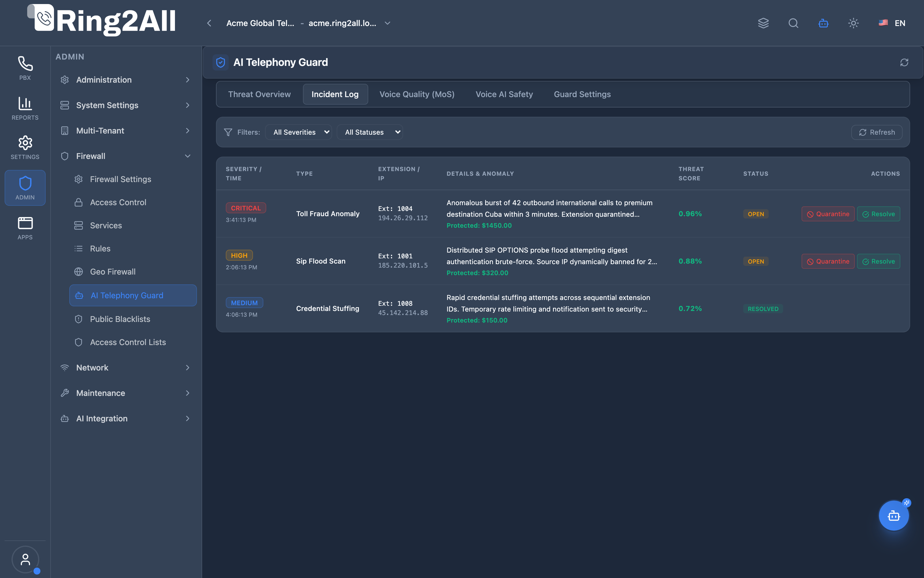This screenshot has width=924, height=578.
Task: Click 'Protected: $1450.00' text
Action: tap(479, 225)
